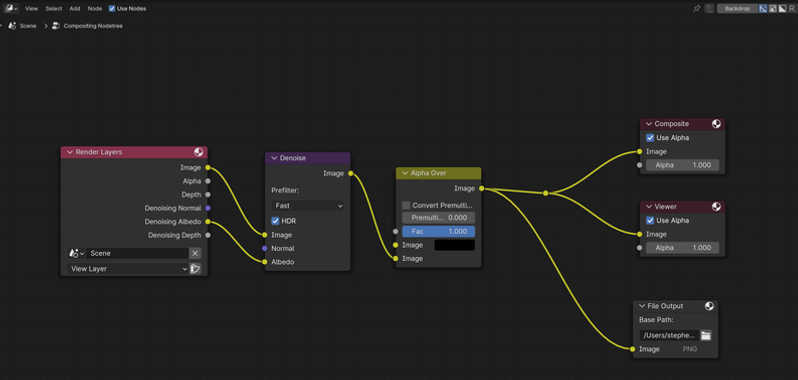Screen dimensions: 798x380
Task: Click the Alpha Over Image output socket
Action: 481,189
